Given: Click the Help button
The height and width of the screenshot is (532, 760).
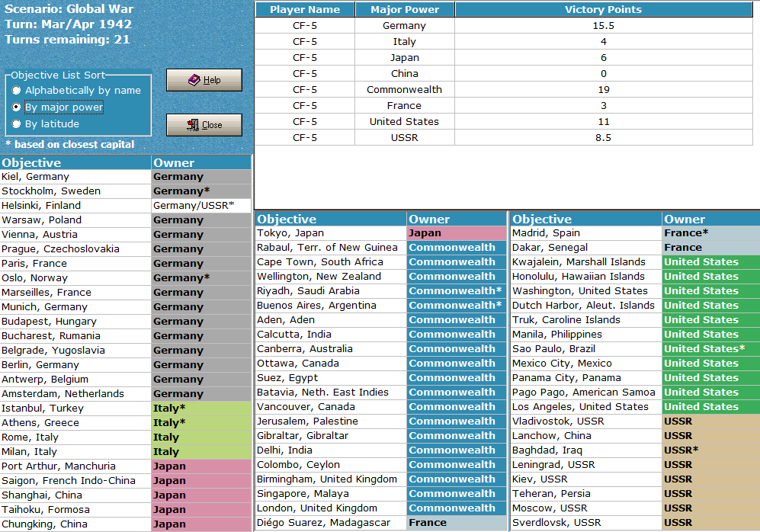Looking at the screenshot, I should [x=204, y=80].
